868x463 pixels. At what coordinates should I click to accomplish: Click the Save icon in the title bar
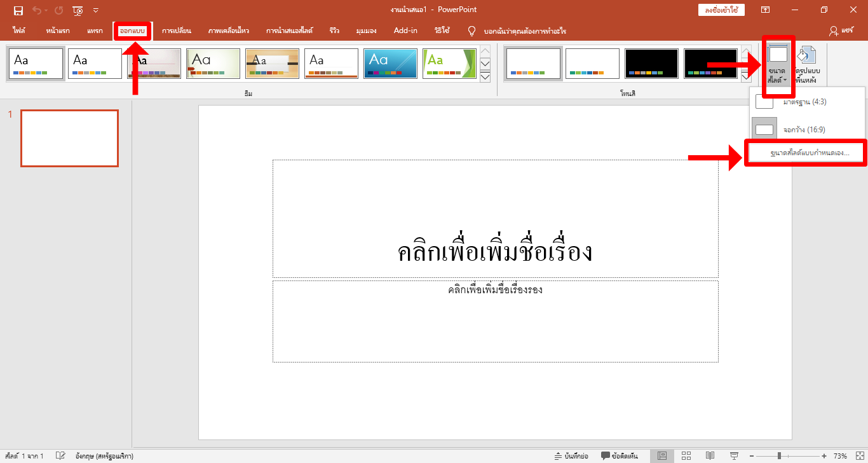click(x=18, y=10)
